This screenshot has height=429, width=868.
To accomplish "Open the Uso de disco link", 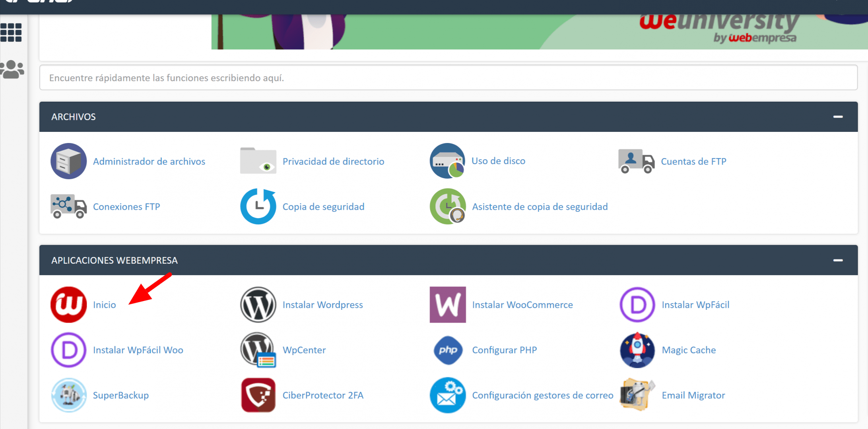I will pos(498,161).
